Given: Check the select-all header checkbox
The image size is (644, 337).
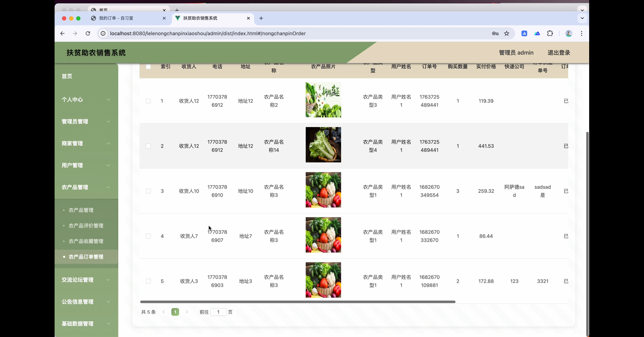Looking at the screenshot, I should (148, 67).
